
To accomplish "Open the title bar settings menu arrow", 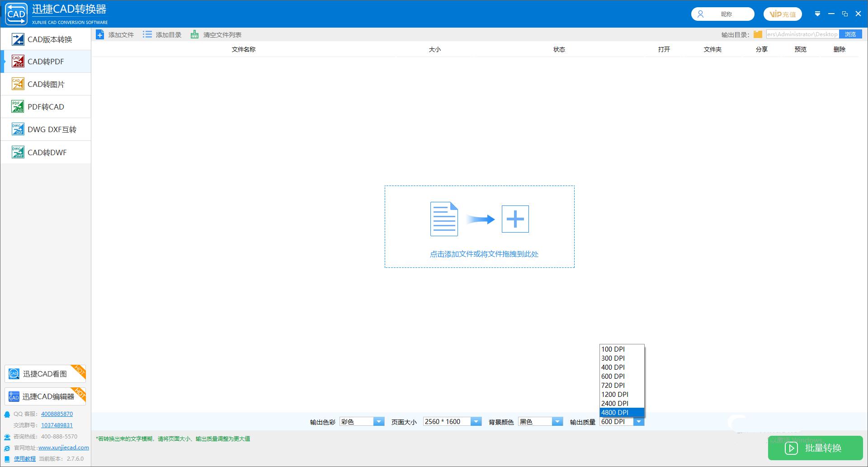I will point(817,14).
